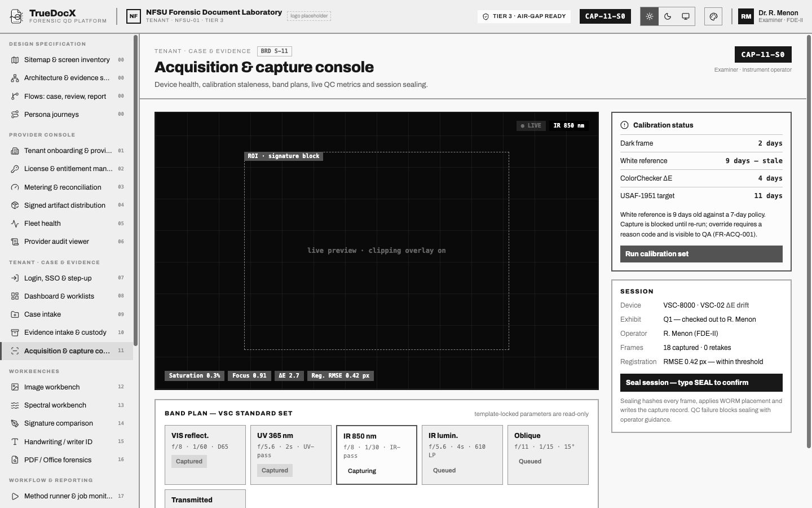The height and width of the screenshot is (508, 812).
Task: Click License & entitlement key icon
Action: 15,169
